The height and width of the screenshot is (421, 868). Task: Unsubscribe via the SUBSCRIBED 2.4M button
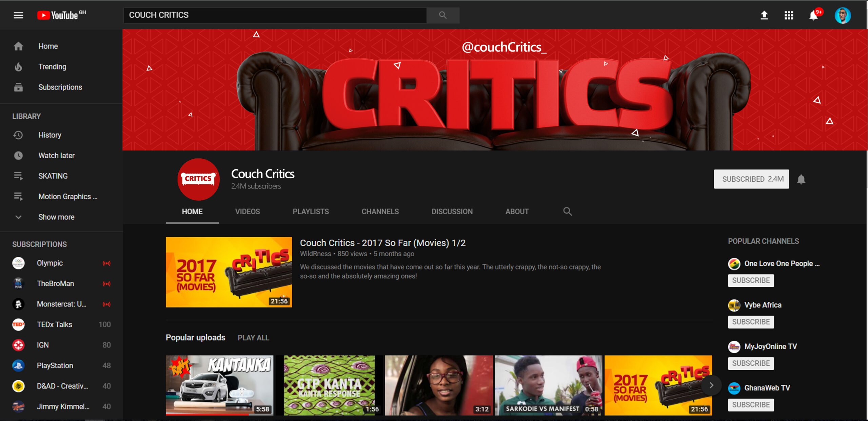(751, 179)
